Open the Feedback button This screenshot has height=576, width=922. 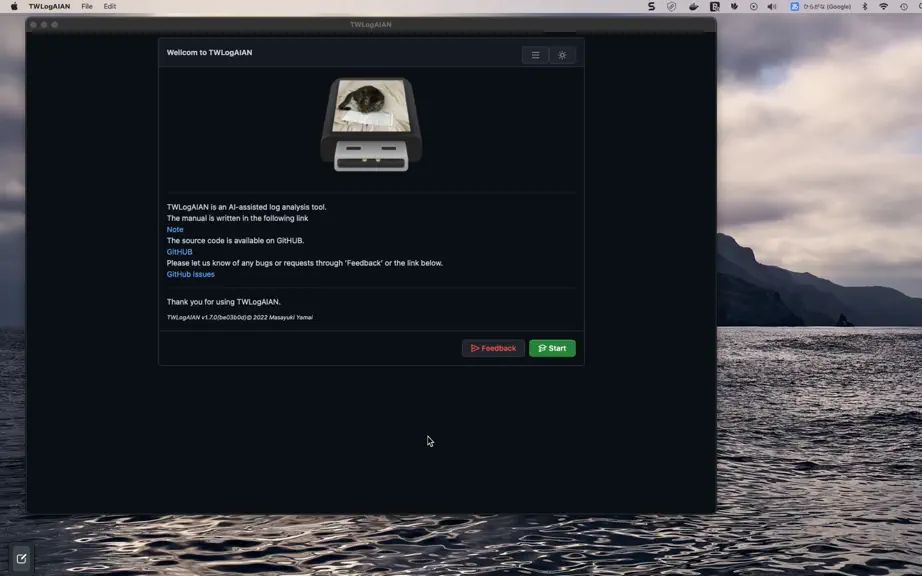tap(493, 348)
